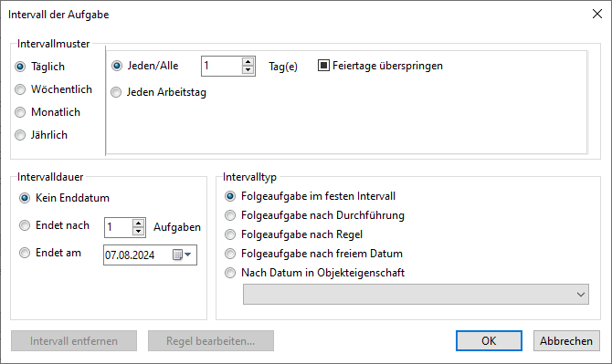
Task: Increase the Aufgaben count spinner
Action: tap(139, 224)
